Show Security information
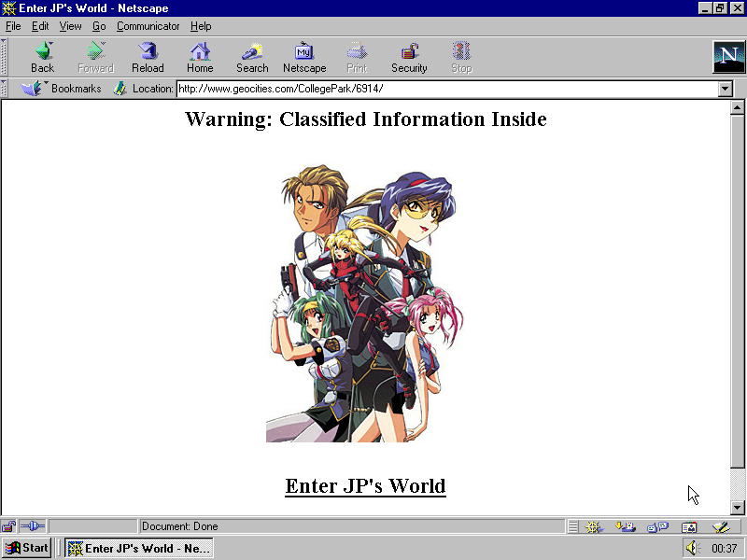 [409, 57]
